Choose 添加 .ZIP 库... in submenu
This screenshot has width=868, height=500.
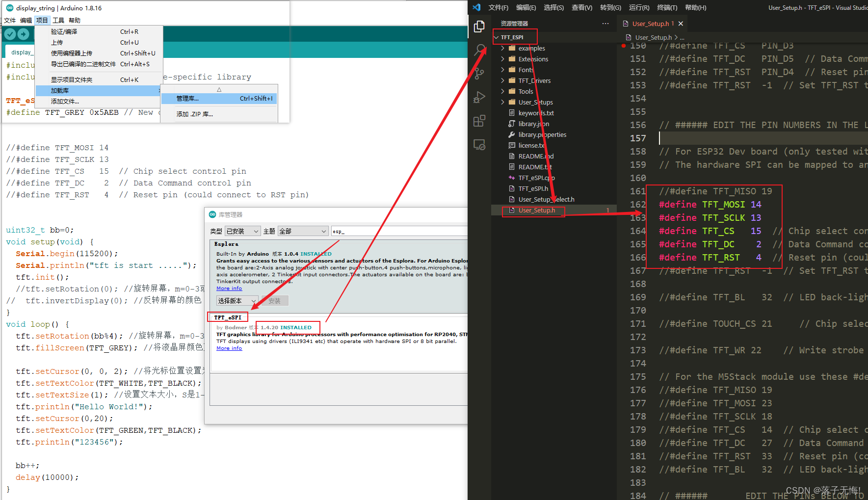[x=219, y=114]
